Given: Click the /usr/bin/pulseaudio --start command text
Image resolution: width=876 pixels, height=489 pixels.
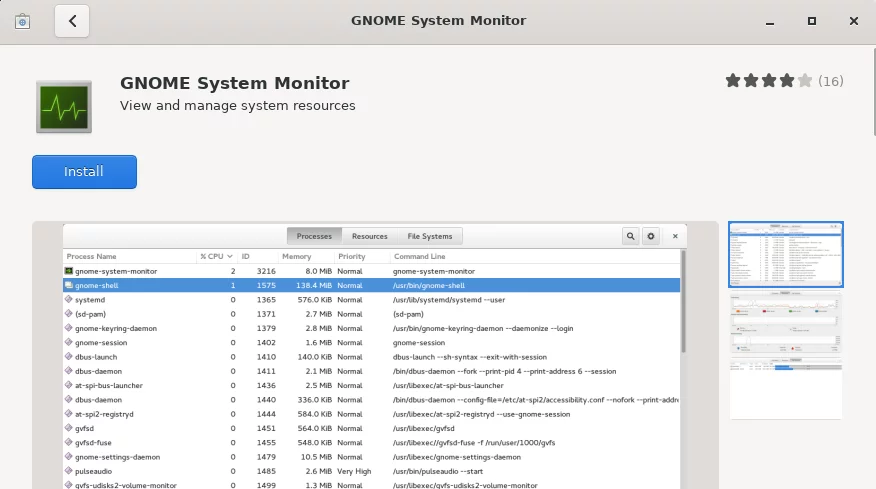Looking at the screenshot, I should pyautogui.click(x=437, y=471).
